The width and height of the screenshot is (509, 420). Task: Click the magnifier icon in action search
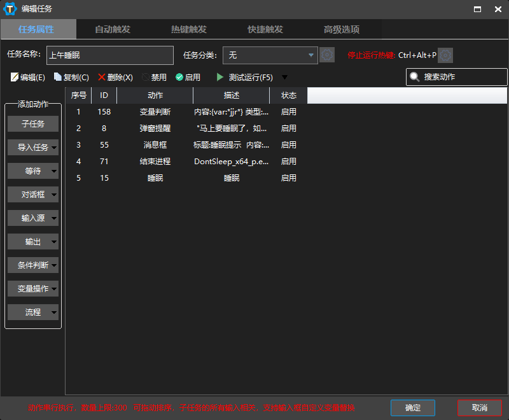[415, 77]
